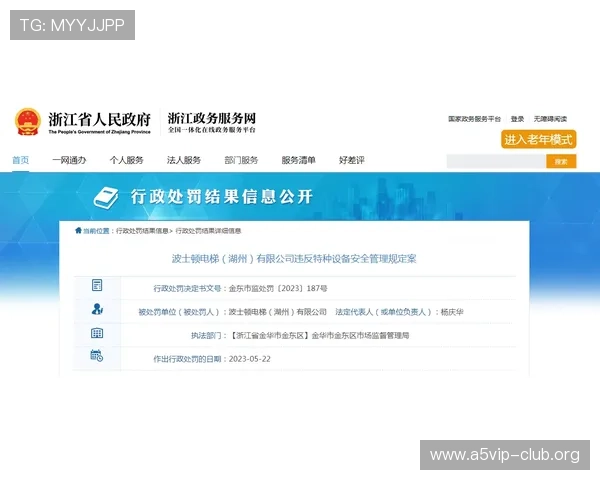Click the 浙江政务服务网 logo text
Screen dimensions: 600x480
pos(212,118)
